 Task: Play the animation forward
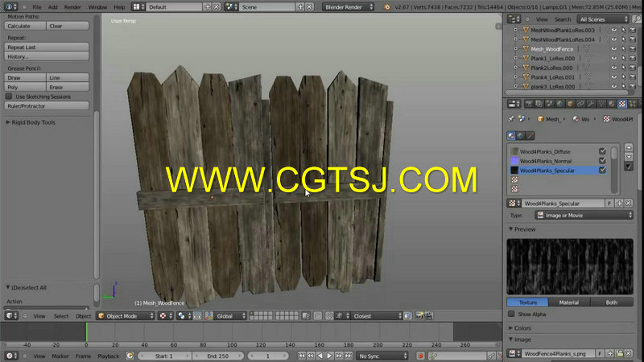(x=330, y=356)
